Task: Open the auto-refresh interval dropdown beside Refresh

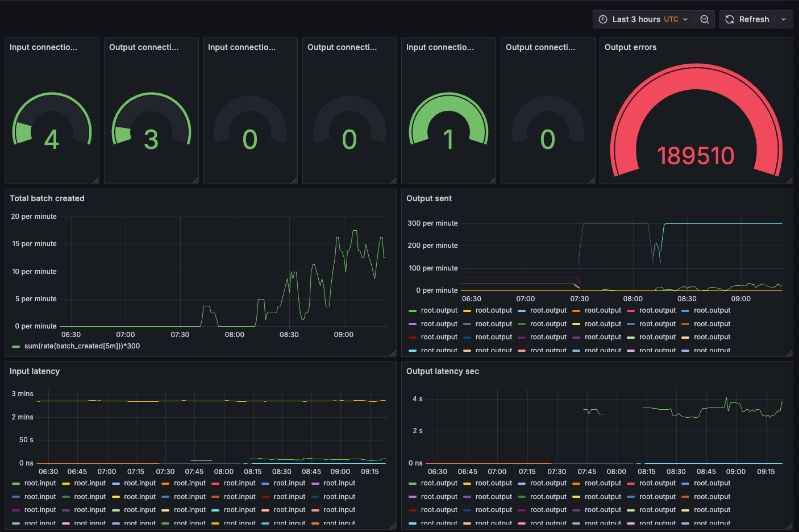Action: point(784,19)
